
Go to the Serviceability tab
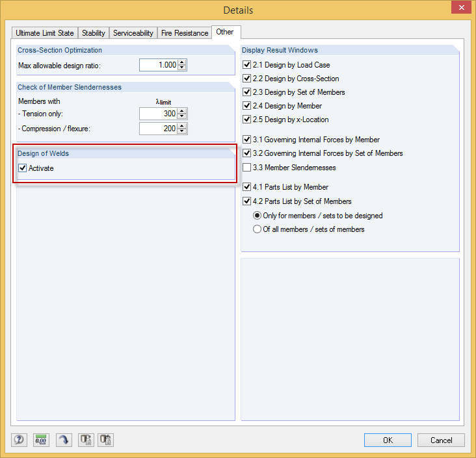133,32
